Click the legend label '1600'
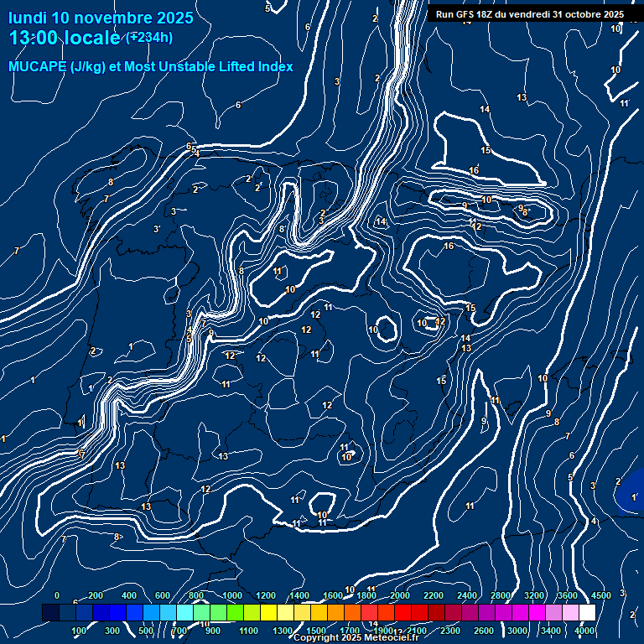The image size is (644, 644). 333,595
